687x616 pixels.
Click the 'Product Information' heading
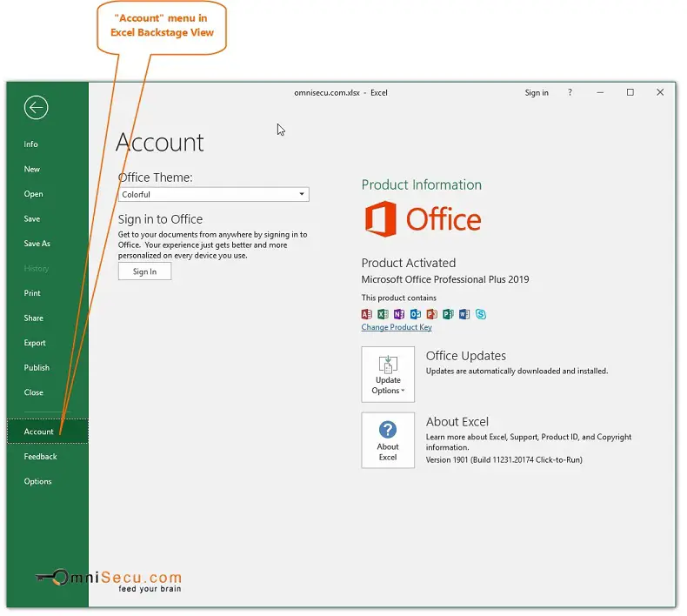422,185
